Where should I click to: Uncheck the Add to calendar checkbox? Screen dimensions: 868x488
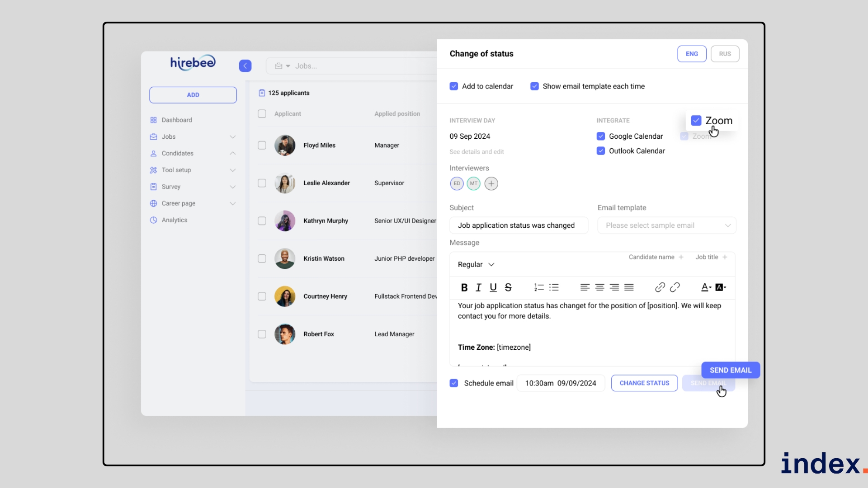coord(454,86)
